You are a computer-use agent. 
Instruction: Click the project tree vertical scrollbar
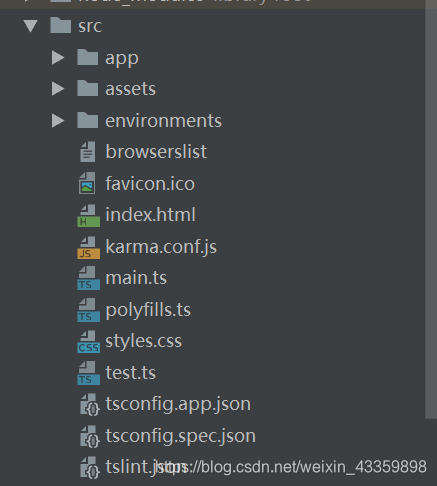coord(431,209)
